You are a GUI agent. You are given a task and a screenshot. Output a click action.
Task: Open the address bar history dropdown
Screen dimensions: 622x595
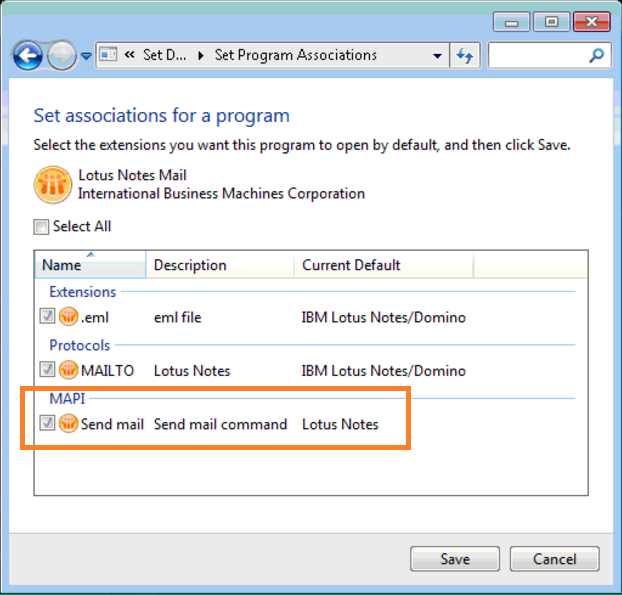click(x=437, y=56)
